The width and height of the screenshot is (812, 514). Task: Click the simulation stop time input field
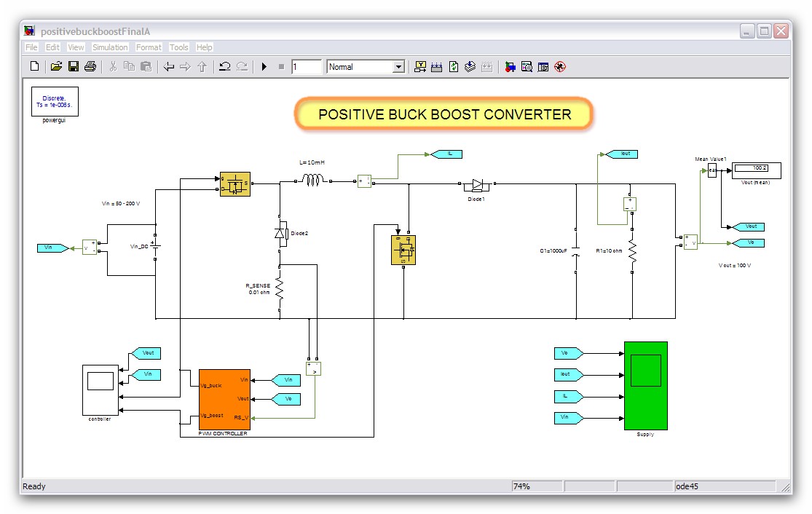point(306,67)
